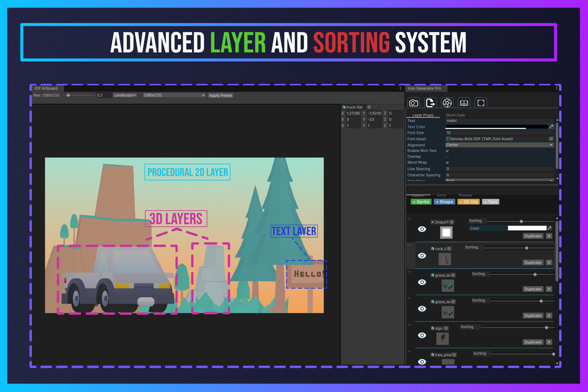Uncheck the Word Wrap checkbox

point(447,162)
